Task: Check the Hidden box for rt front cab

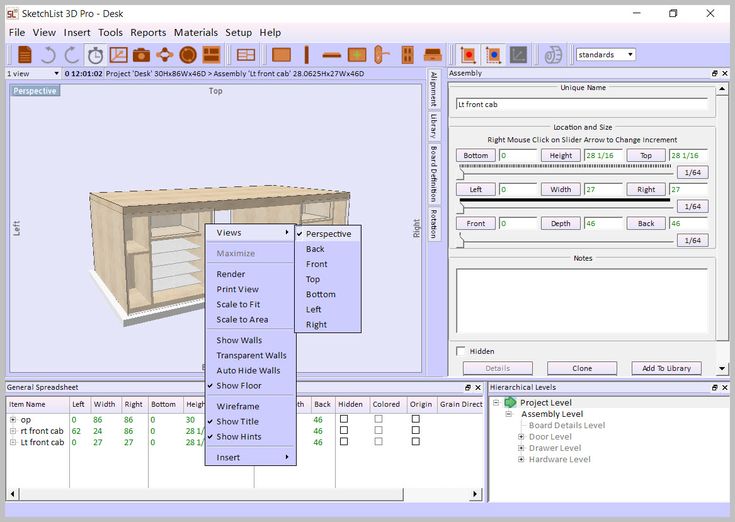Action: click(x=345, y=430)
